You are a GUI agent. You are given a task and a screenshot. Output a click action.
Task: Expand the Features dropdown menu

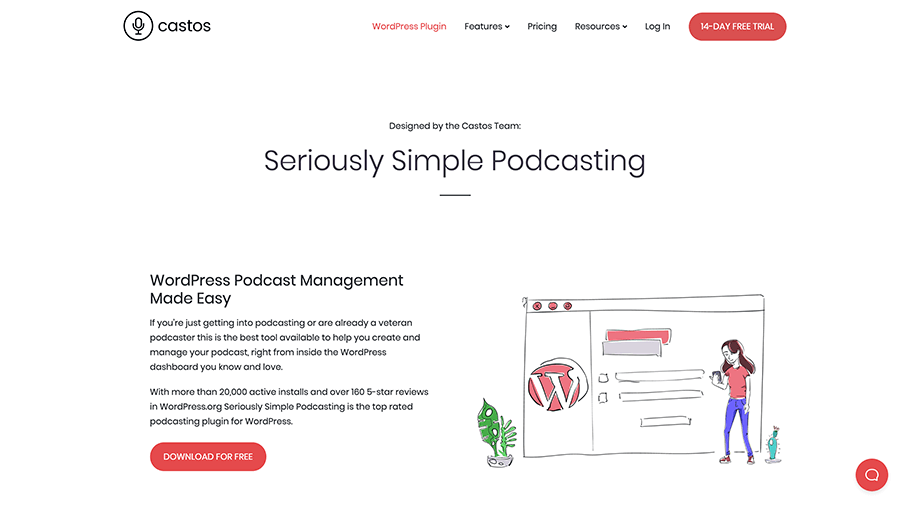487,26
